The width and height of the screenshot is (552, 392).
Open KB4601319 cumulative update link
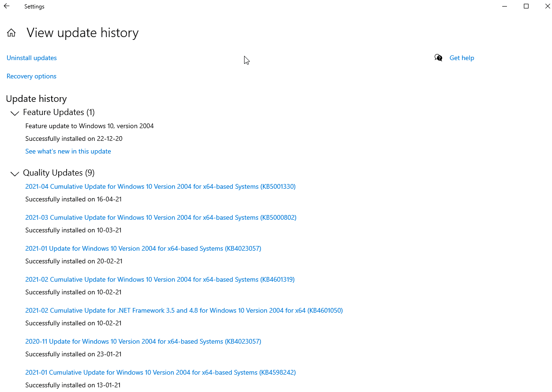[x=160, y=279]
